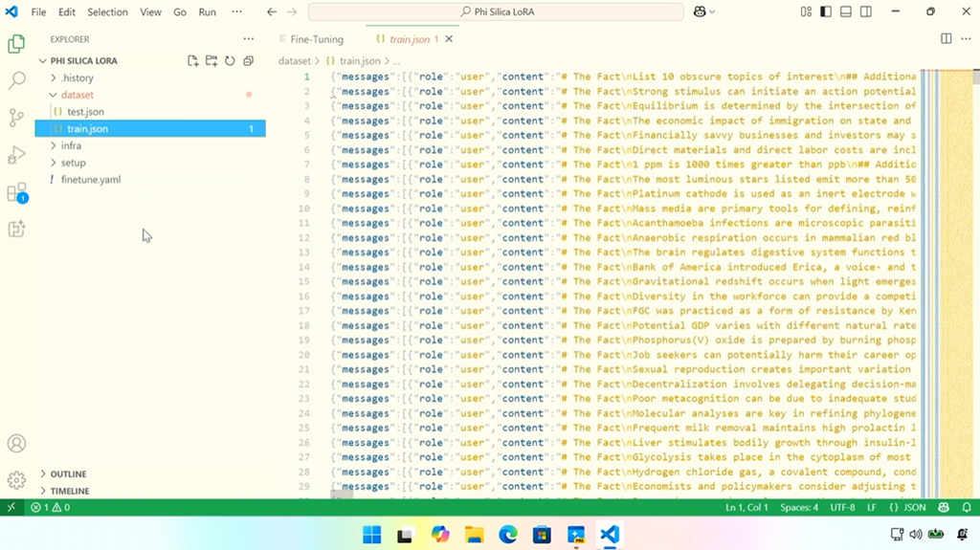Collapse the dataset folder
Image resolution: width=980 pixels, height=550 pixels.
pos(77,95)
